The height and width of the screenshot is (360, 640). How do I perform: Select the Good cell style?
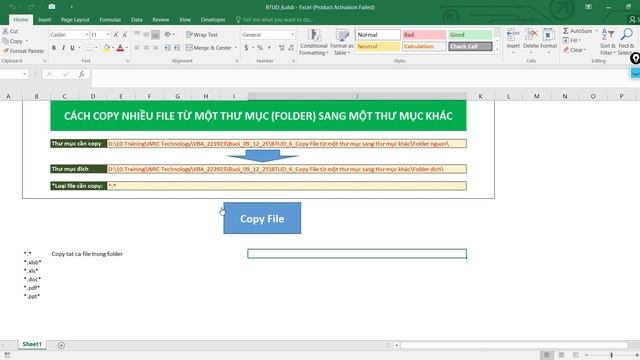point(470,35)
